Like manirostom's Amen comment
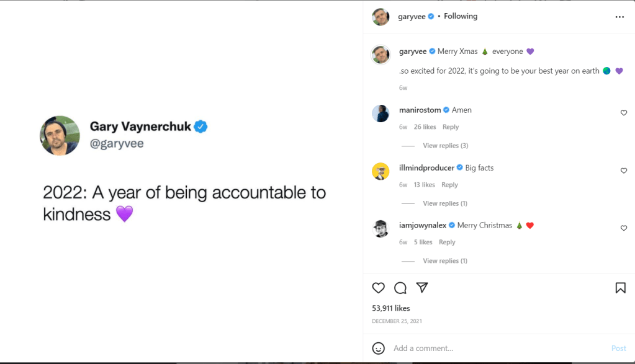 pyautogui.click(x=623, y=113)
